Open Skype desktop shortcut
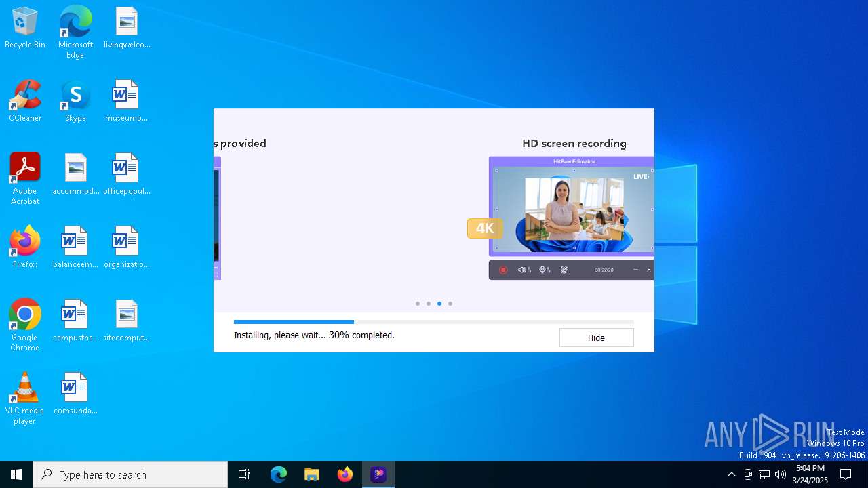This screenshot has width=868, height=488. tap(75, 102)
